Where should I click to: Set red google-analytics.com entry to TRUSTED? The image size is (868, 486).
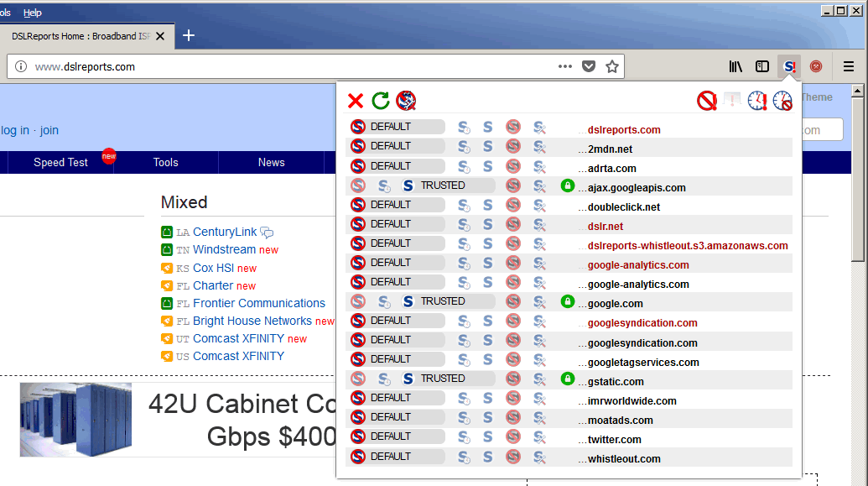pyautogui.click(x=488, y=263)
